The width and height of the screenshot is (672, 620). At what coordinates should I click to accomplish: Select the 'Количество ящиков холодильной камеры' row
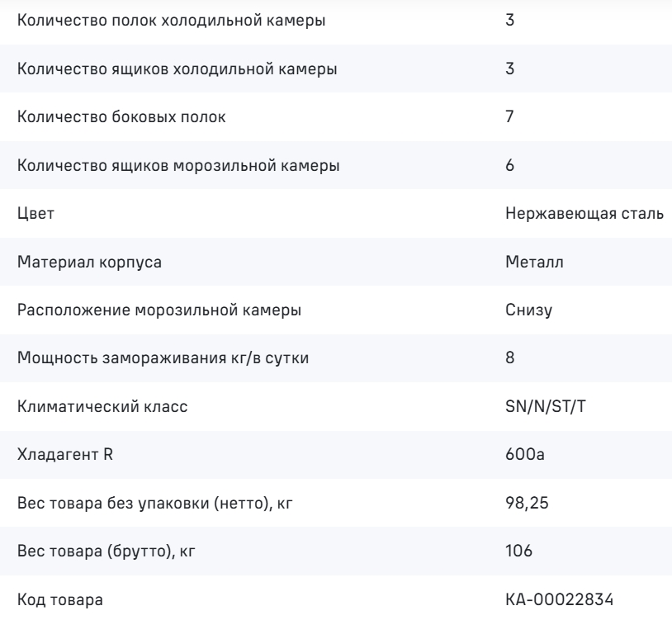pyautogui.click(x=336, y=69)
